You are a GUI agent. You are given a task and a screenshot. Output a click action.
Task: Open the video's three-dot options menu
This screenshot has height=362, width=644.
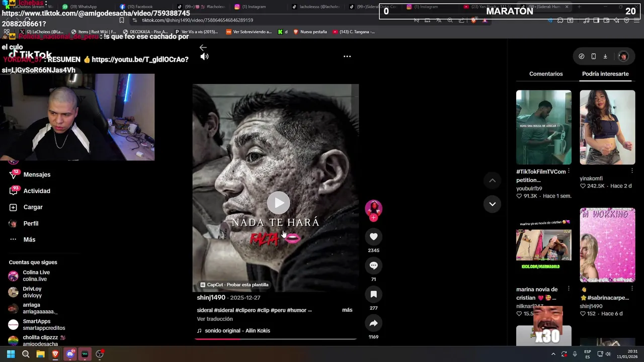click(x=347, y=56)
